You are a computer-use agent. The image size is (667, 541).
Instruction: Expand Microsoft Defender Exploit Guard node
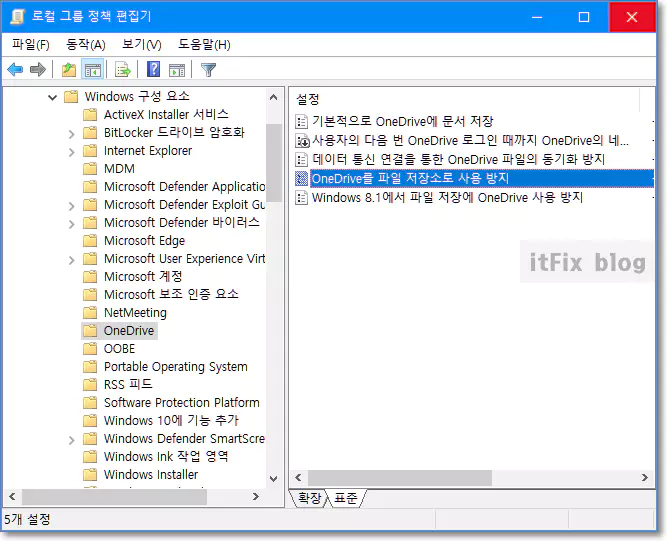[x=71, y=205]
